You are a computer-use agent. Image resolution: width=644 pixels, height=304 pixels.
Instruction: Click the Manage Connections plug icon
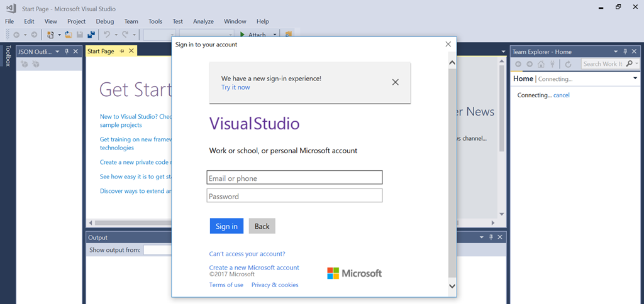click(552, 64)
